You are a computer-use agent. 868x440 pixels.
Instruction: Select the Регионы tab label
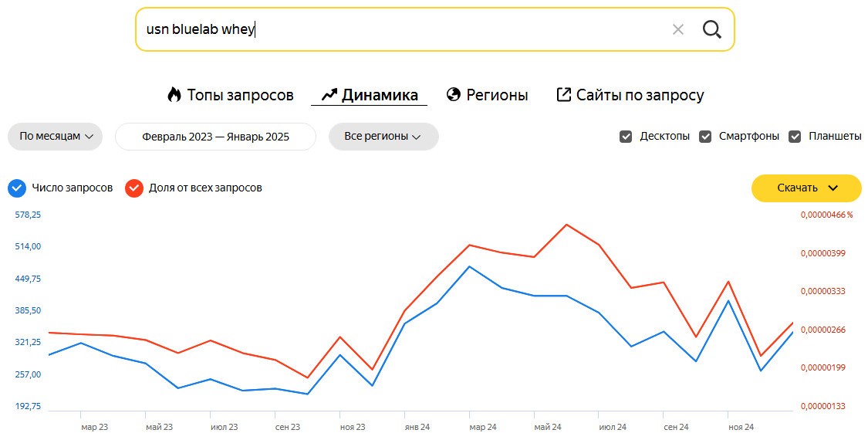[497, 96]
